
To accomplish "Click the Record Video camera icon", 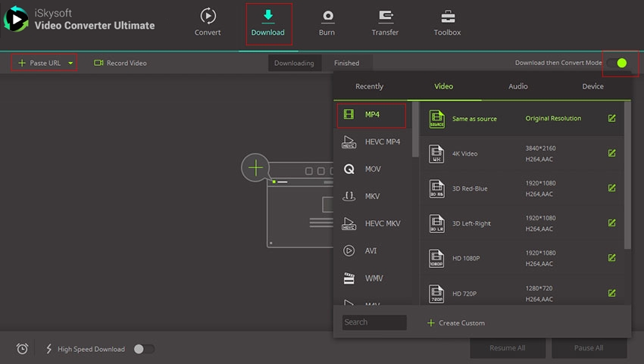I will tap(98, 63).
